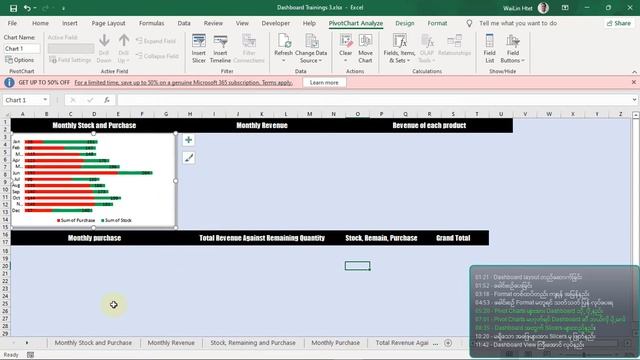Add a new worksheet
This screenshot has width=640, height=360.
pyautogui.click(x=448, y=343)
